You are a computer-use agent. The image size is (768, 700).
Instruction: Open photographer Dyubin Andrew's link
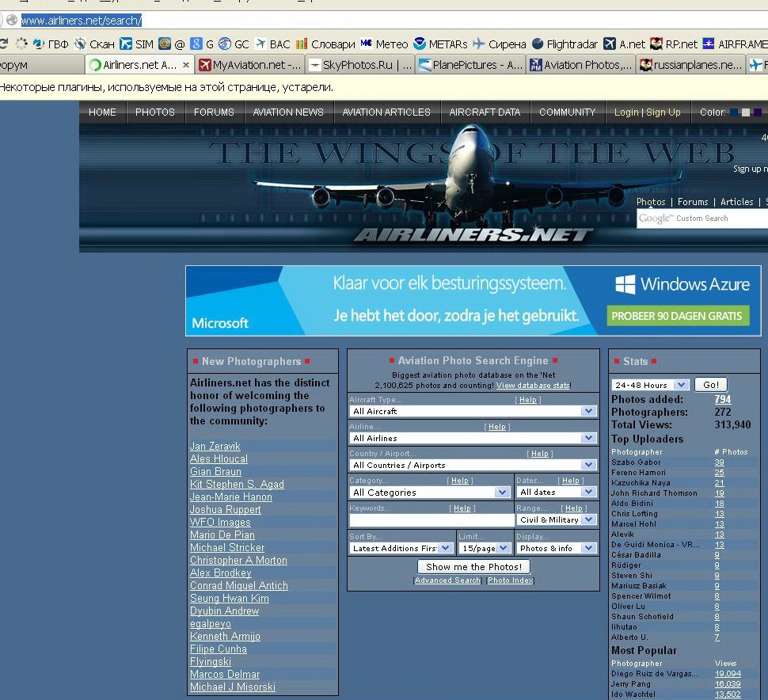224,611
